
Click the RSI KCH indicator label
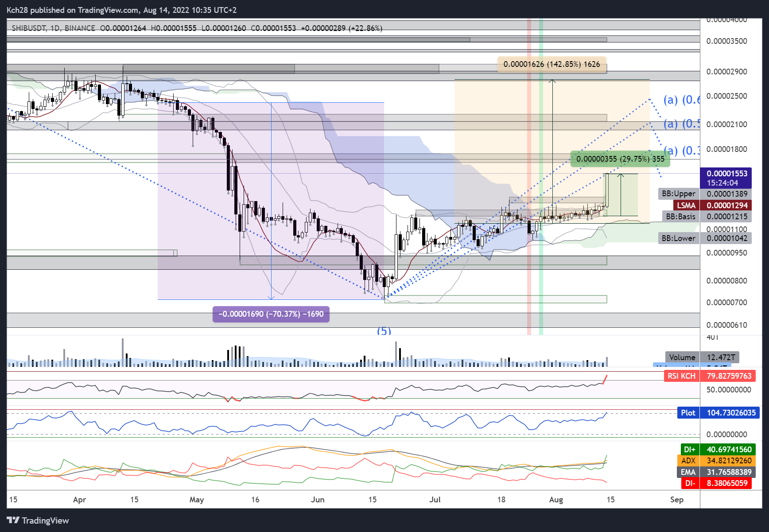pos(681,376)
